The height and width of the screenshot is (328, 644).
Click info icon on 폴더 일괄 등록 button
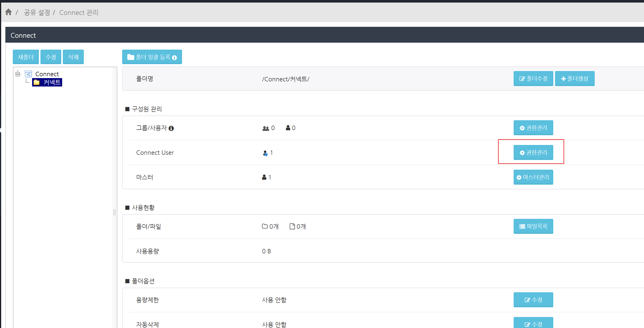coord(175,58)
